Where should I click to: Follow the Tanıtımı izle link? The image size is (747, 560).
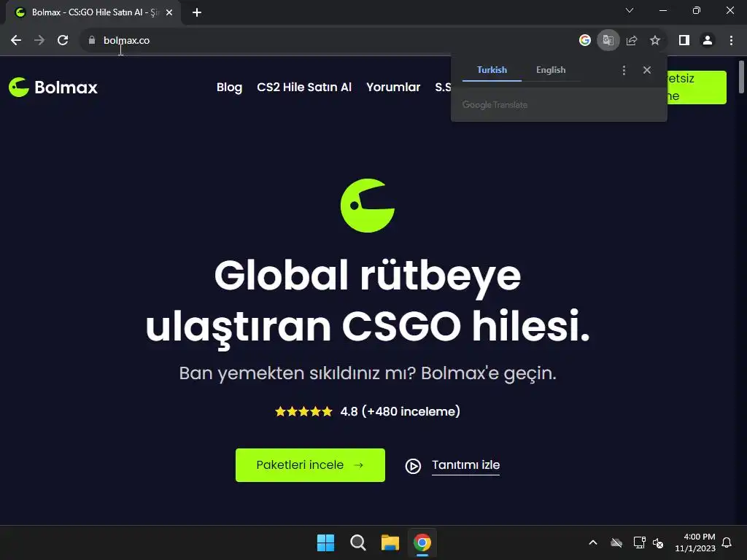pos(465,464)
